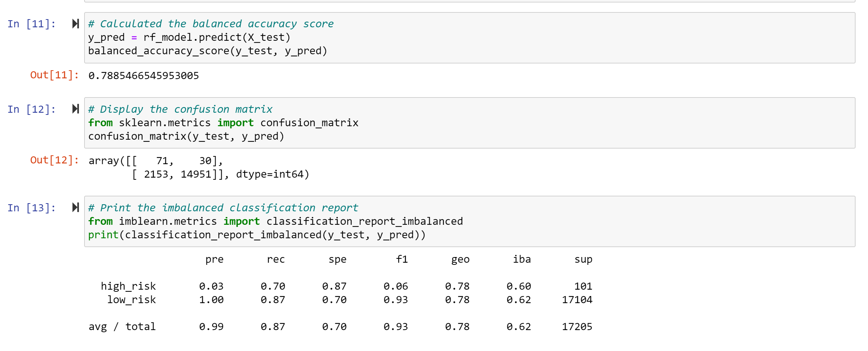Click the comment '# Display the confusion matrix'
Viewport: 868px width, 351px height.
coord(180,109)
